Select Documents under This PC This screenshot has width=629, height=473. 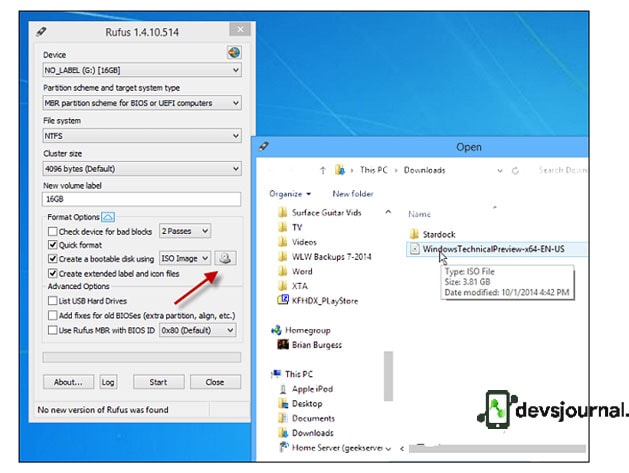[307, 418]
